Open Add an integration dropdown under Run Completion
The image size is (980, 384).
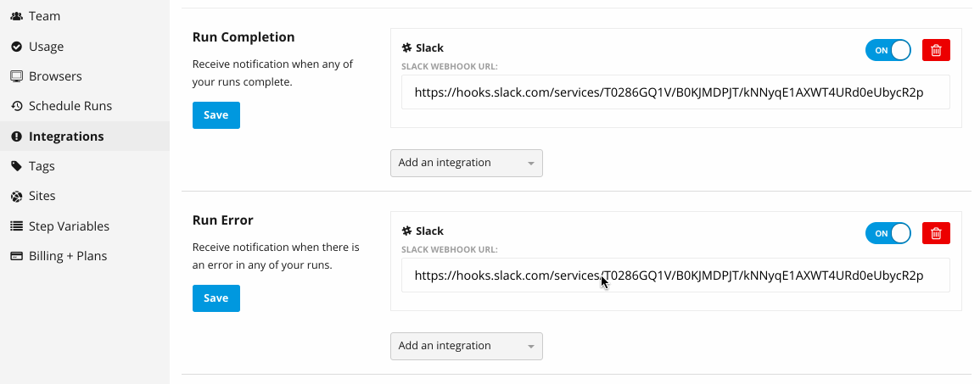[x=467, y=163]
